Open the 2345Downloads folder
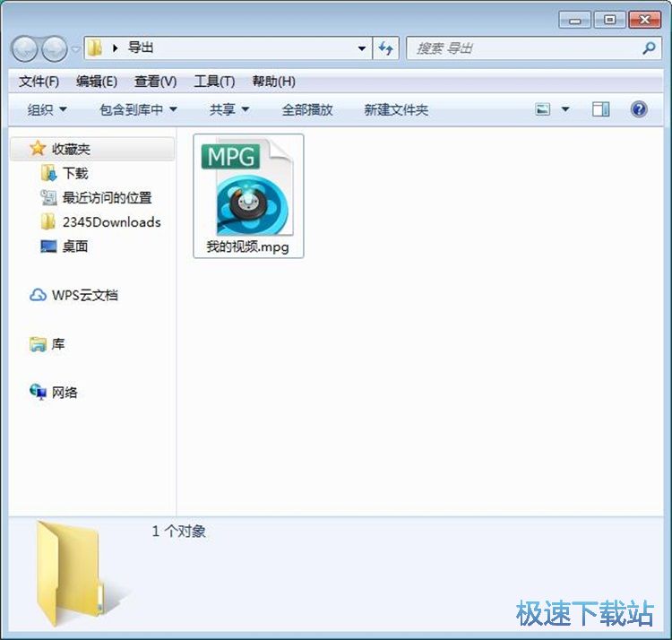The width and height of the screenshot is (672, 640). click(111, 222)
